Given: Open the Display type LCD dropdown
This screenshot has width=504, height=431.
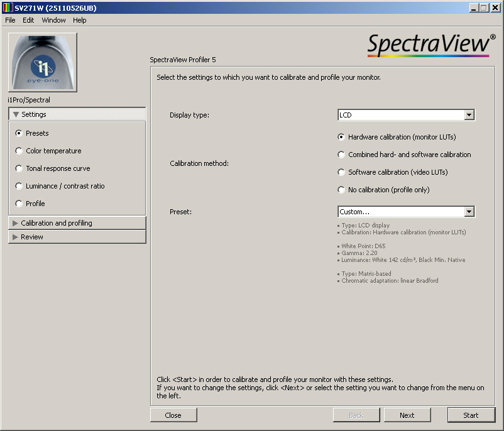Looking at the screenshot, I should pyautogui.click(x=407, y=115).
